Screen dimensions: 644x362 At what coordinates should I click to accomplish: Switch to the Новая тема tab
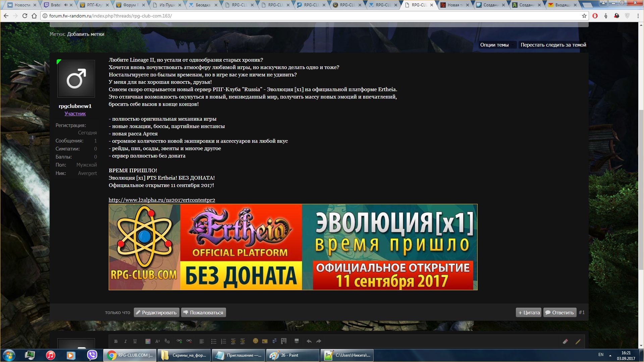click(455, 5)
